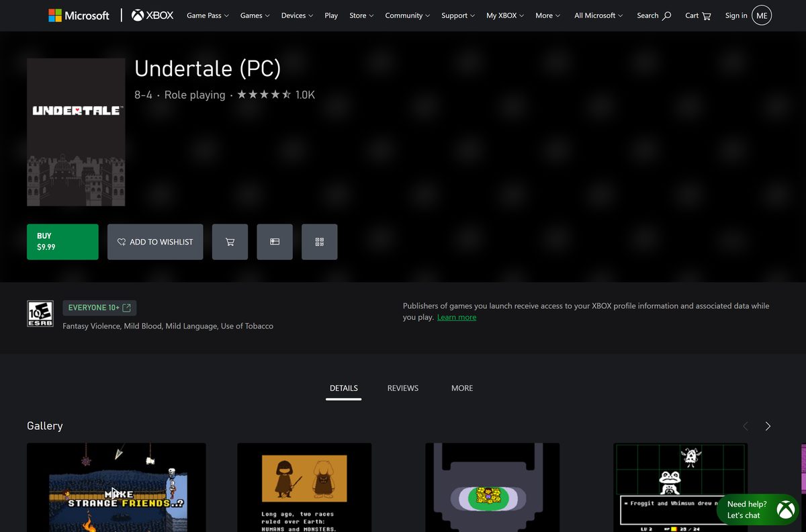Image resolution: width=806 pixels, height=532 pixels.
Task: Click the gallery previous arrow
Action: (x=745, y=426)
